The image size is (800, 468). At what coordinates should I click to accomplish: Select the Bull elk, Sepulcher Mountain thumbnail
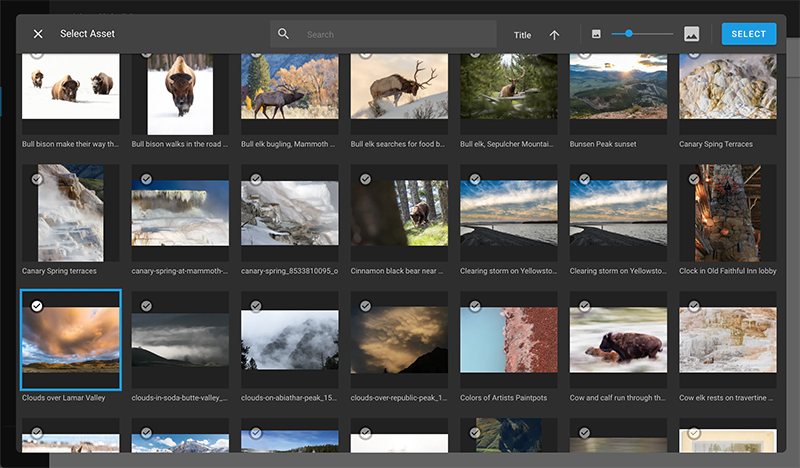coord(509,86)
